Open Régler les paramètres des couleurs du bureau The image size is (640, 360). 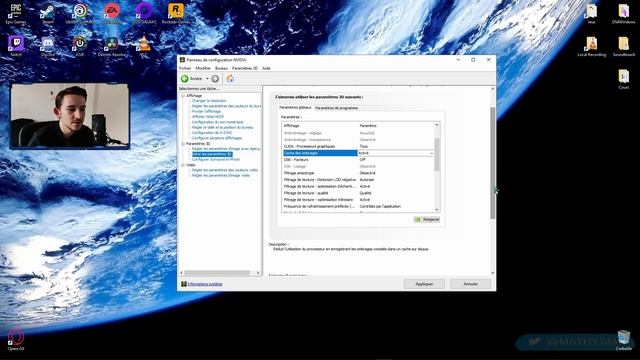click(226, 106)
